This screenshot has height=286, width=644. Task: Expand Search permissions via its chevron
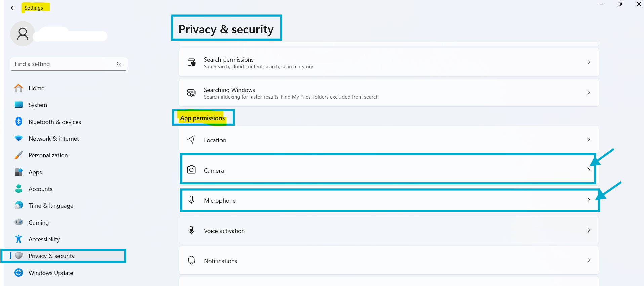click(589, 62)
